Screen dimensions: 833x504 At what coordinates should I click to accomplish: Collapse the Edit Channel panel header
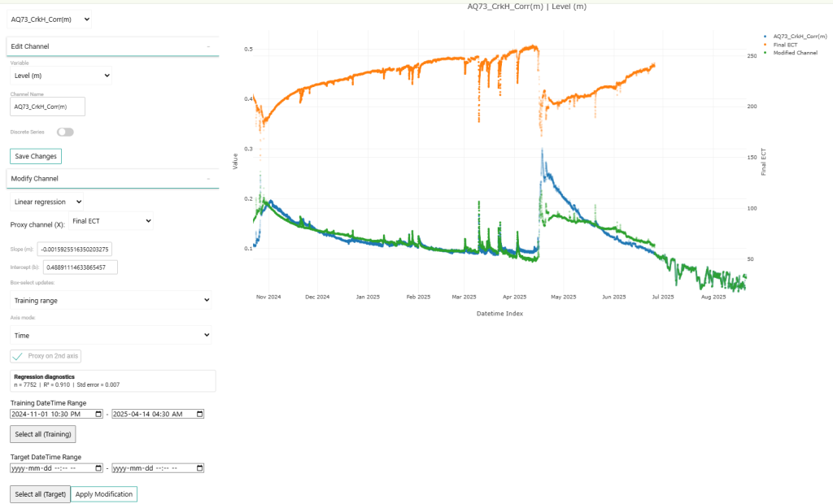pyautogui.click(x=112, y=46)
